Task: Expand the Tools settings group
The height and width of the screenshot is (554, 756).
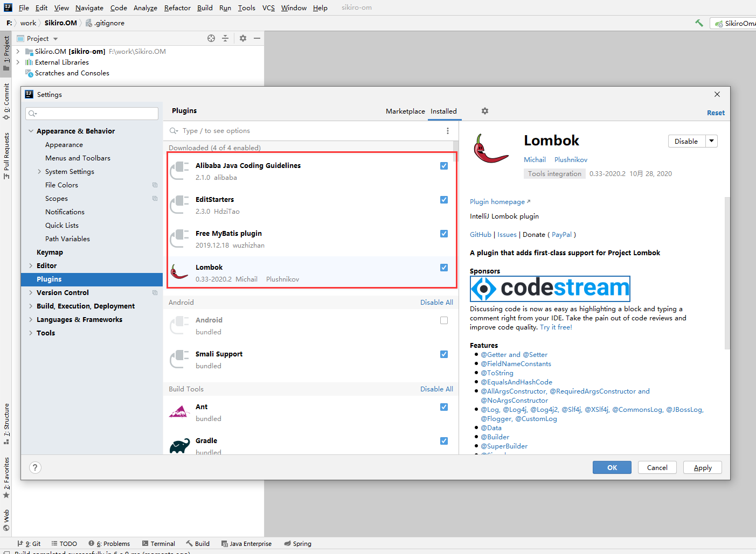Action: pos(31,333)
